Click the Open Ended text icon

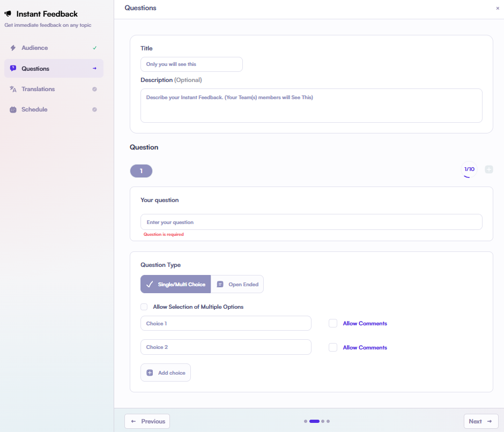pos(220,285)
